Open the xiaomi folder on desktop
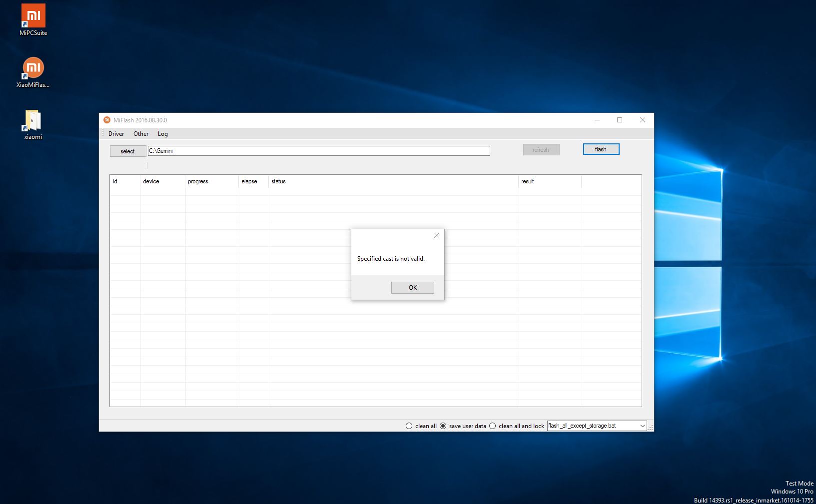Viewport: 816px width, 504px height. [x=33, y=123]
